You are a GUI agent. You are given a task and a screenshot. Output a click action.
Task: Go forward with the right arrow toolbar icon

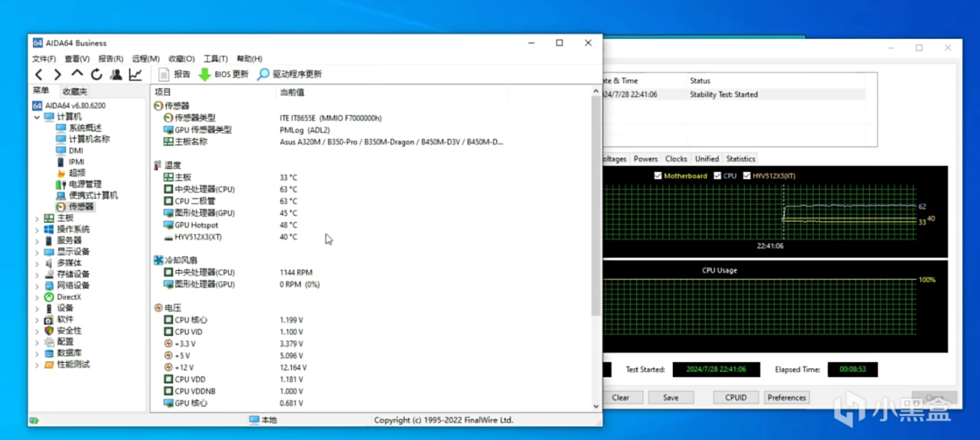(57, 74)
